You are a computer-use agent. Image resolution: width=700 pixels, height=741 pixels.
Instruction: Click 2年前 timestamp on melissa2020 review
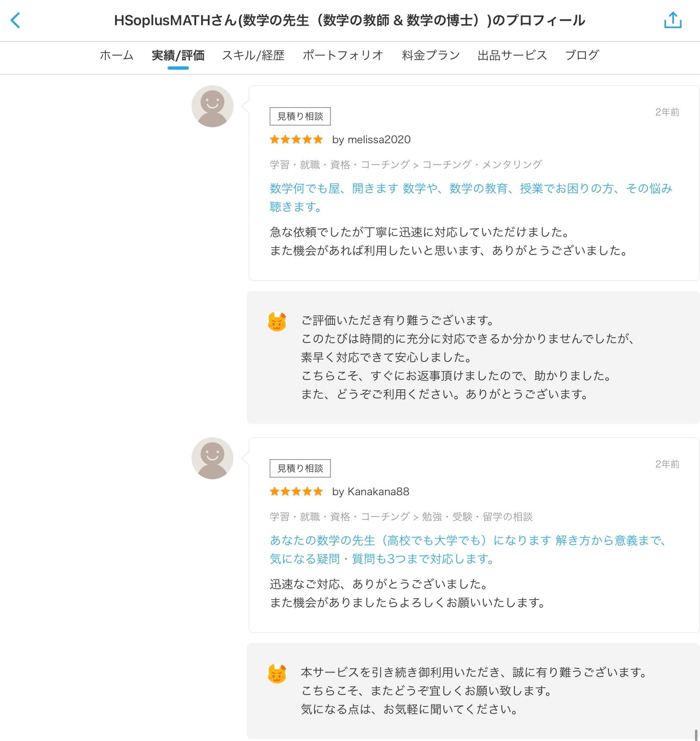click(667, 112)
